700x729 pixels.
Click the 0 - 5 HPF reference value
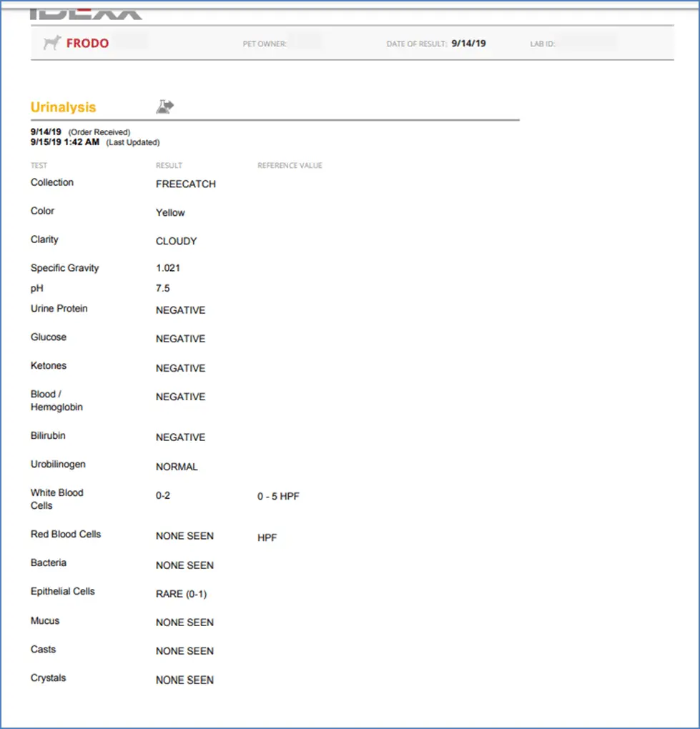[278, 496]
